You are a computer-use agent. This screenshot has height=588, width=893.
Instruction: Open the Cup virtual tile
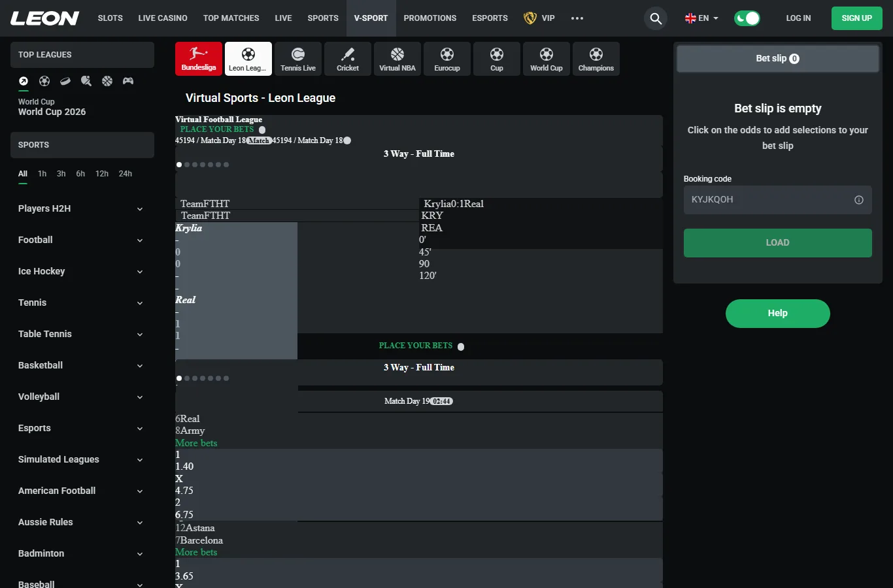click(x=497, y=59)
